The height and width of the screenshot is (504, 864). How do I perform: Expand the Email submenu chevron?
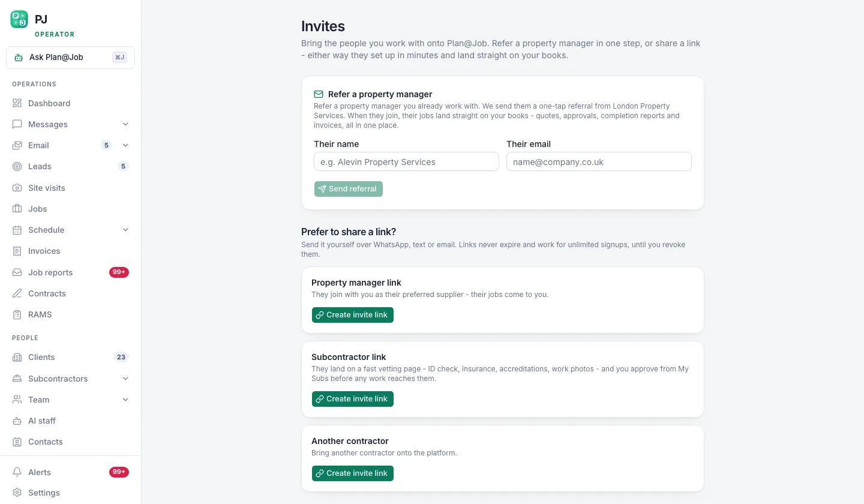tap(125, 145)
